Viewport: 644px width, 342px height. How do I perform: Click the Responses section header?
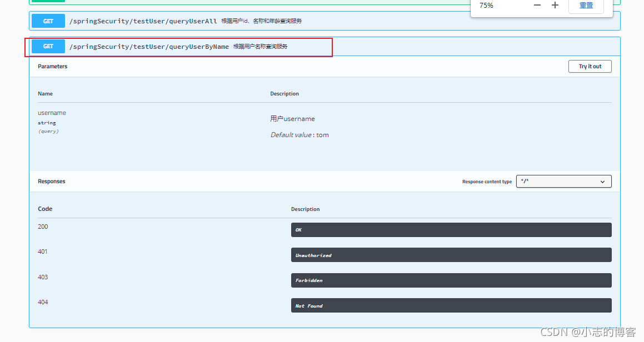51,182
